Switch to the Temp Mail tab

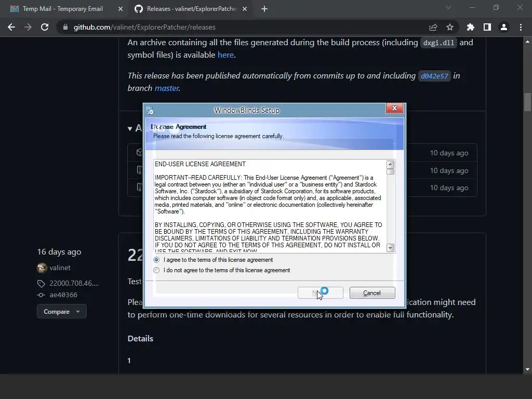[63, 9]
